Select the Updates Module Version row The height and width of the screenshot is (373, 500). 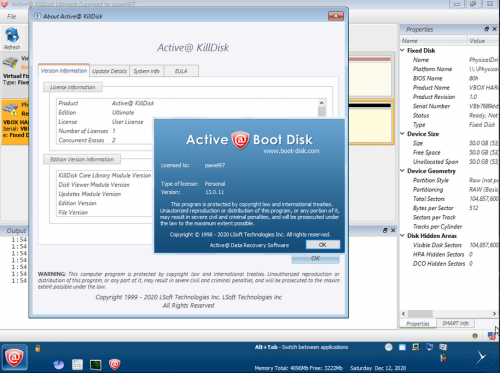tap(105, 194)
